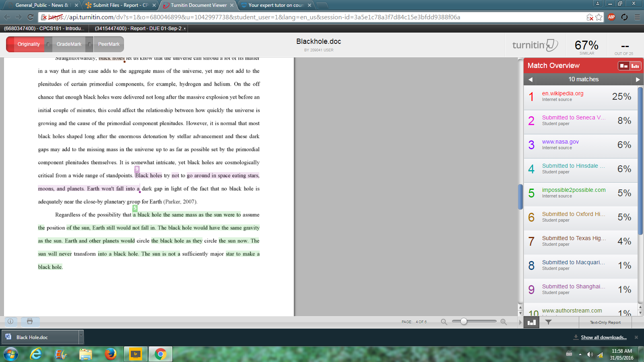
Task: Go to previous match with left arrow
Action: 530,80
